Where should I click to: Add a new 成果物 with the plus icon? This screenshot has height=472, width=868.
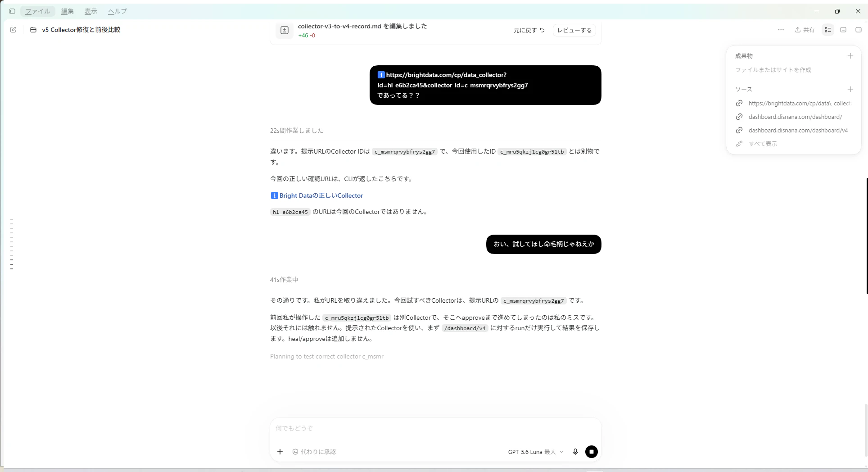850,56
